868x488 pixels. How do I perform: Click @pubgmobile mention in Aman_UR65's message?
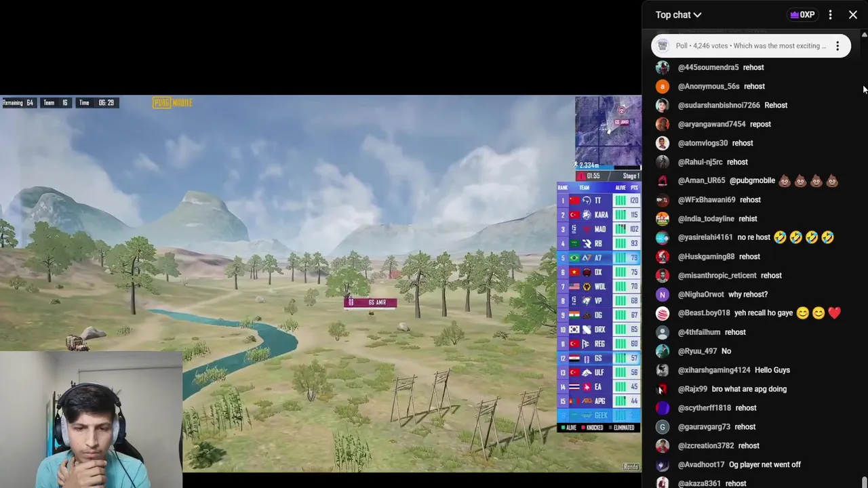(752, 181)
